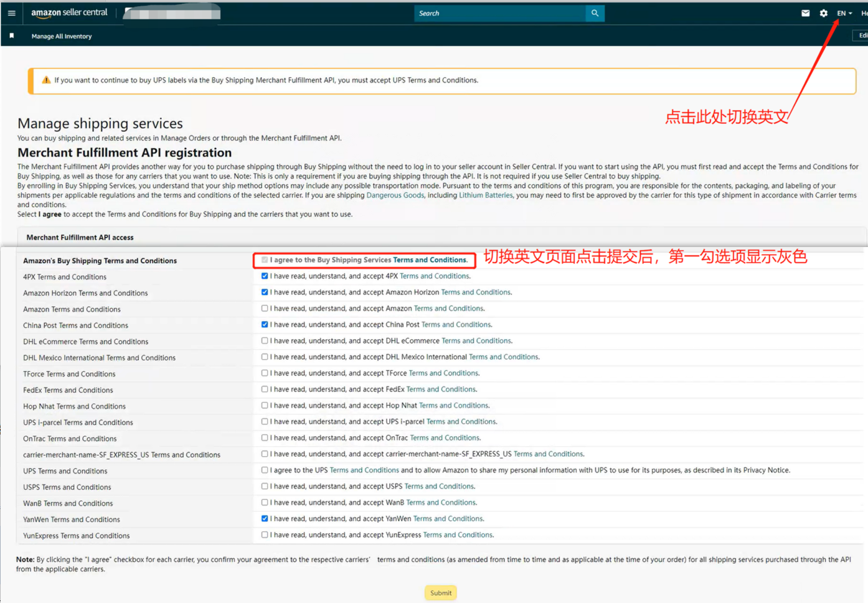Open YunExpress Terms and Conditions link
The height and width of the screenshot is (603, 868).
click(458, 535)
